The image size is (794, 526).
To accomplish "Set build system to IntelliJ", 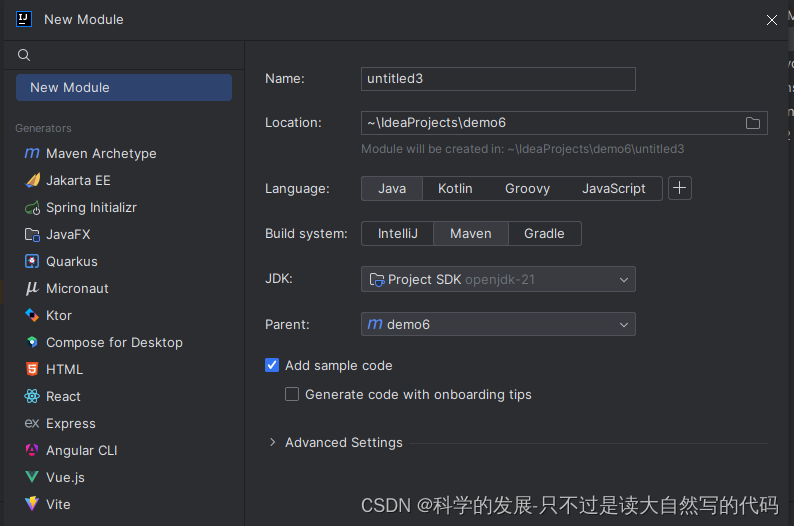I will (x=398, y=233).
